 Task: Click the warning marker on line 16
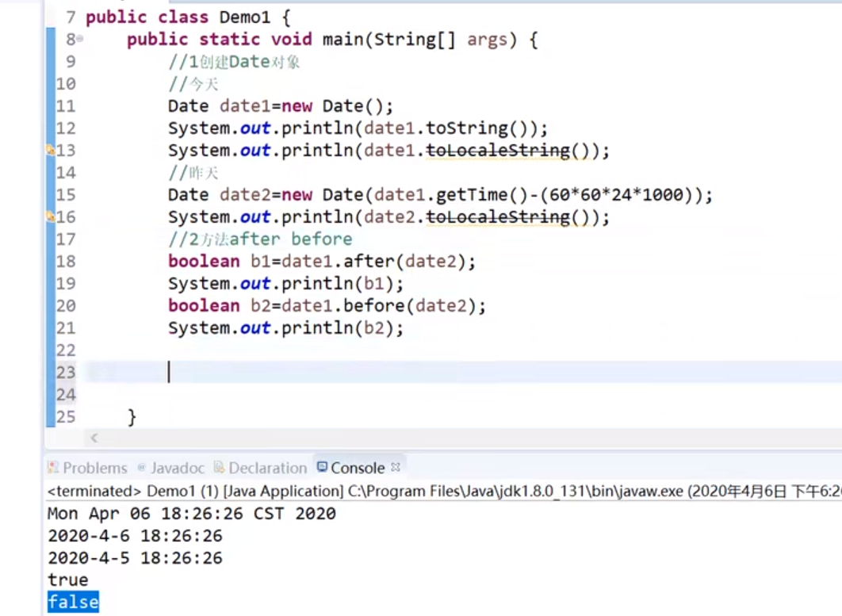[51, 216]
